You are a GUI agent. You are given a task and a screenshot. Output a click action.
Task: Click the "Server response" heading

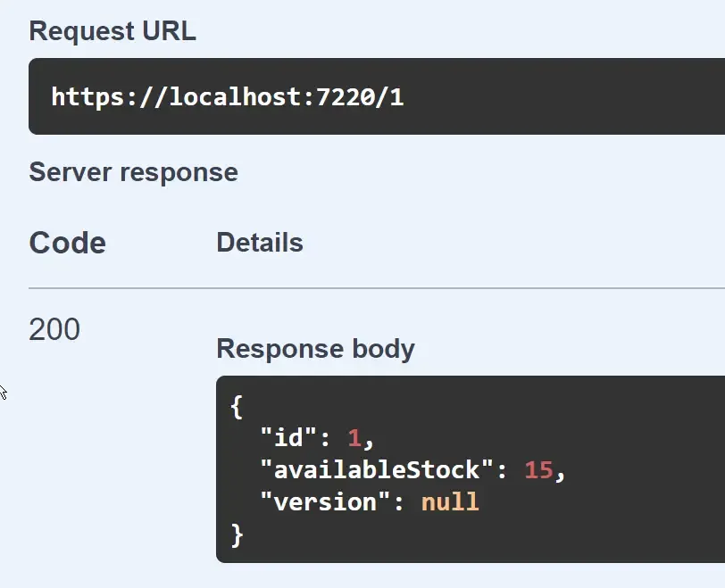point(133,171)
